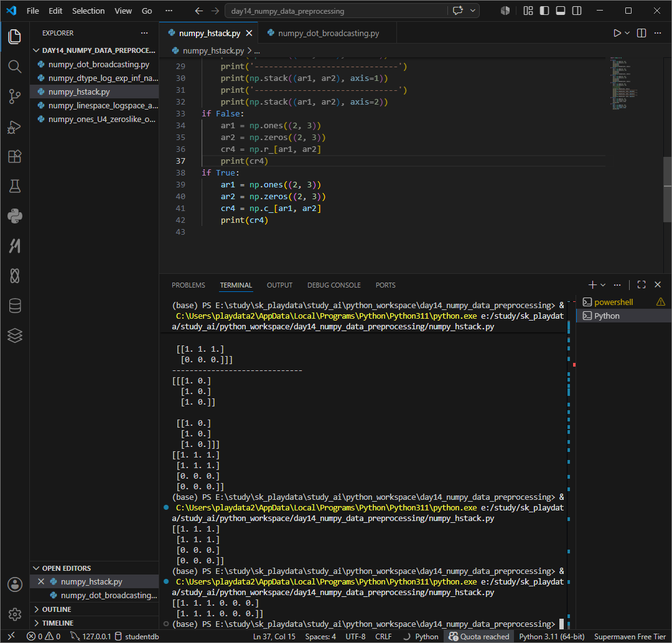Open the database view in activity bar
Image resolution: width=672 pixels, height=643 pixels.
(x=14, y=306)
